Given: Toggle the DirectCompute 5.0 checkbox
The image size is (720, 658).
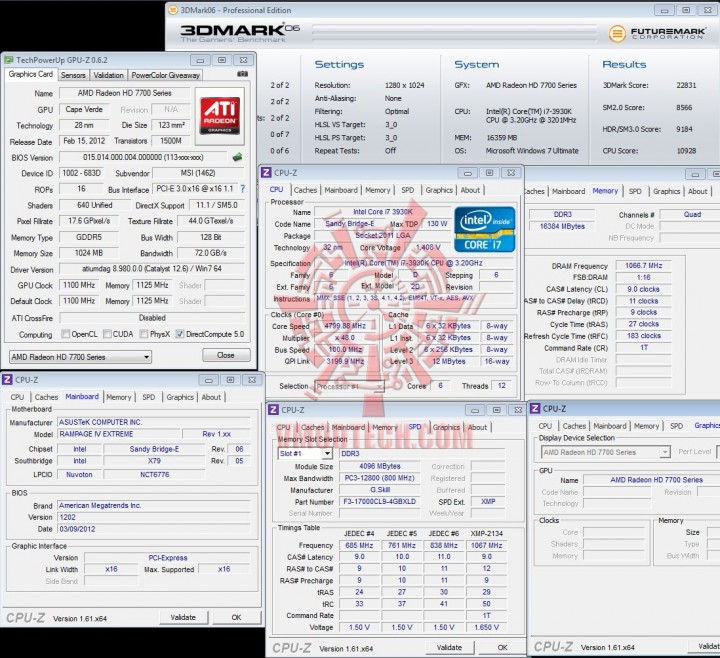Looking at the screenshot, I should pyautogui.click(x=180, y=334).
